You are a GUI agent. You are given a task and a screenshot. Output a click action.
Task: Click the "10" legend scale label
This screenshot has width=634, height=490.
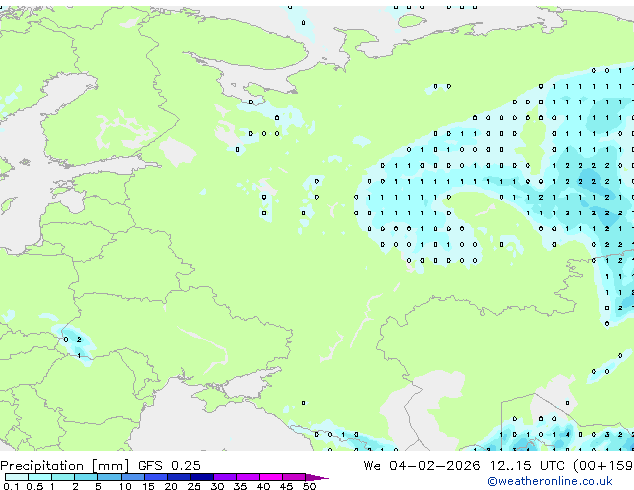point(125,486)
